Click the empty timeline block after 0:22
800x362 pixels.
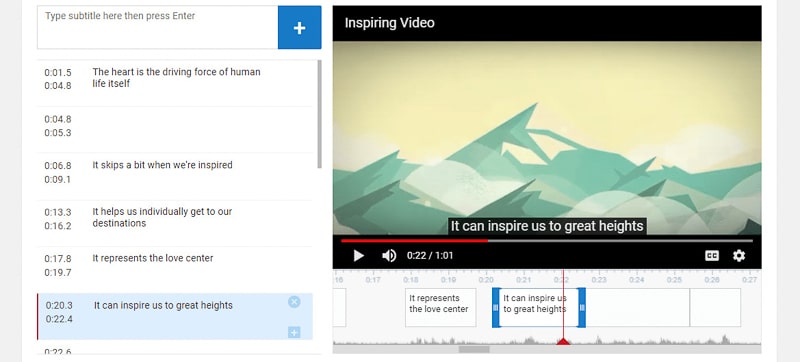coord(638,307)
